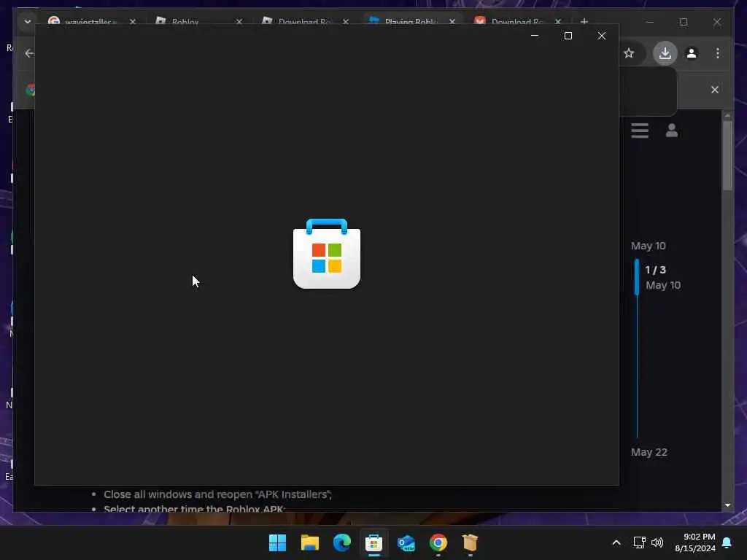Viewport: 747px width, 560px height.
Task: Open the page hamburger menu icon
Action: click(x=640, y=131)
